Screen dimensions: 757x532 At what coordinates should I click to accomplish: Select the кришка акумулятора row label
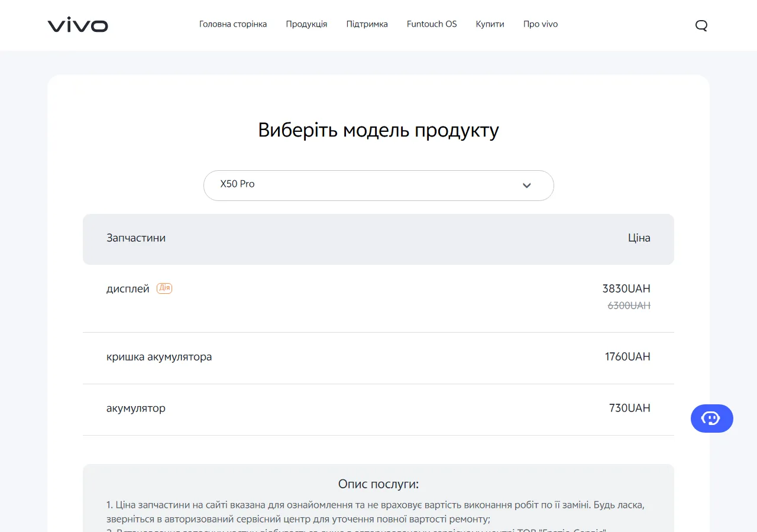click(x=159, y=357)
